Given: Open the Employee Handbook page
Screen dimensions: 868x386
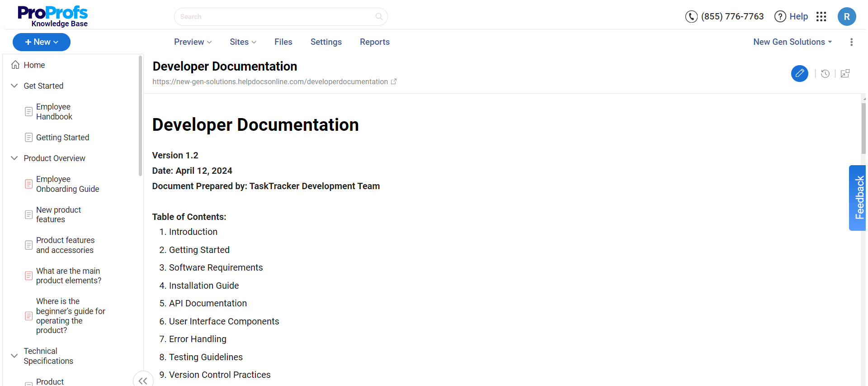Looking at the screenshot, I should pyautogui.click(x=54, y=112).
